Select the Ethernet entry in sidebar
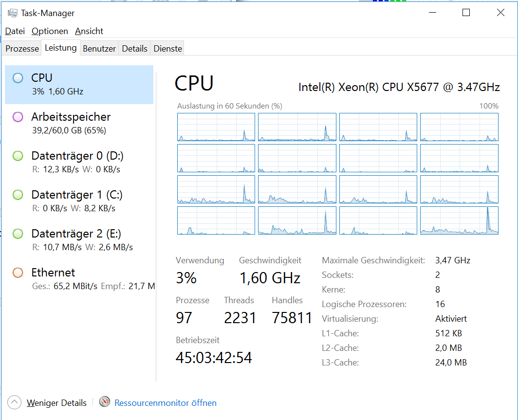The height and width of the screenshot is (420, 518). point(79,279)
